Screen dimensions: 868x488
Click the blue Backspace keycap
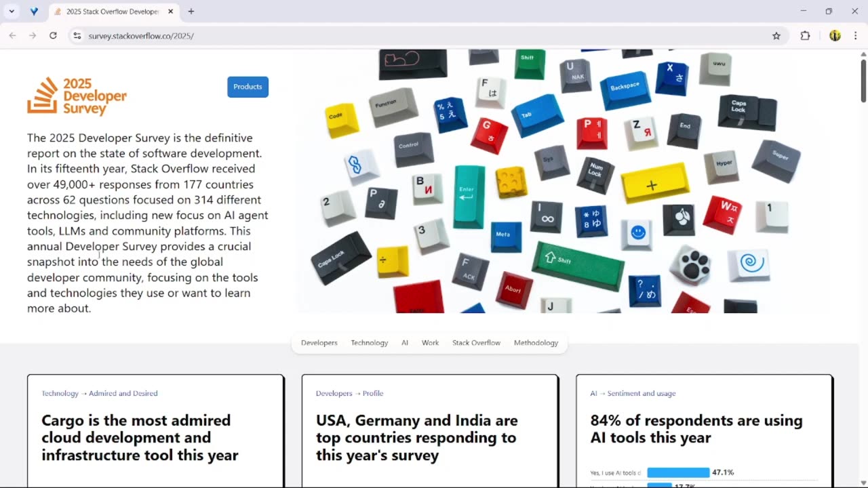coord(626,89)
